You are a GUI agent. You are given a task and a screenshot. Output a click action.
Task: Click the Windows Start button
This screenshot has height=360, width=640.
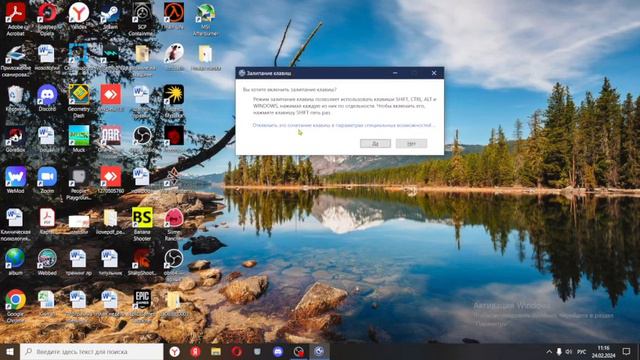[x=10, y=351]
